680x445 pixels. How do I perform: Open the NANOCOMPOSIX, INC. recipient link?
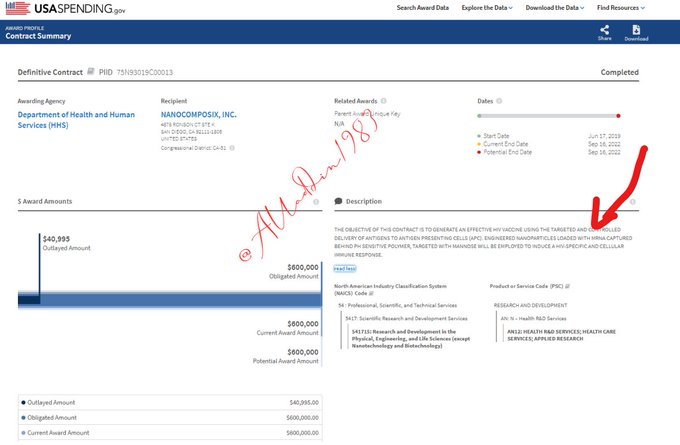coord(198,114)
